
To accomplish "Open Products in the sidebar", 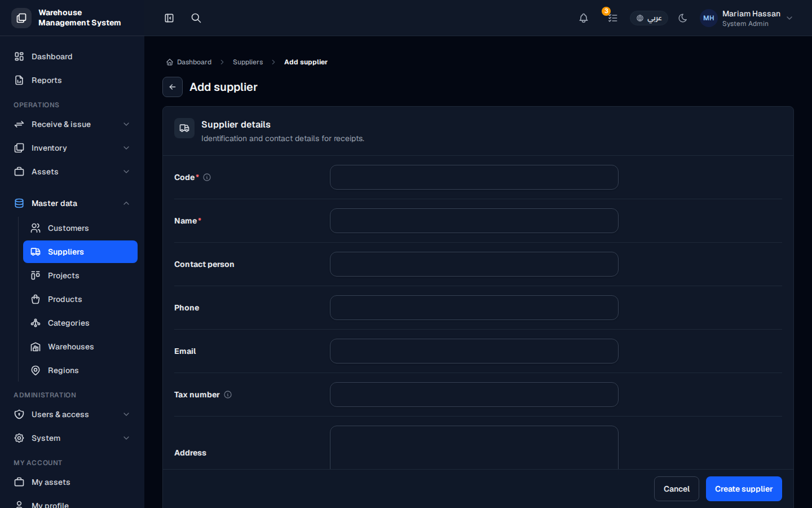I will 80,299.
